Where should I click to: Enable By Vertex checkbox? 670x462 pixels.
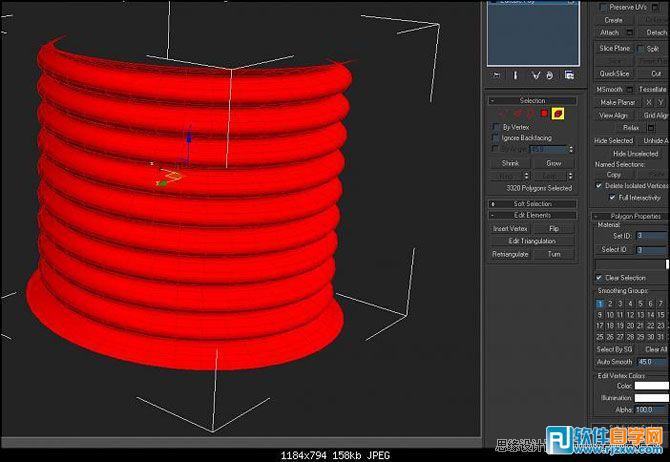click(496, 127)
